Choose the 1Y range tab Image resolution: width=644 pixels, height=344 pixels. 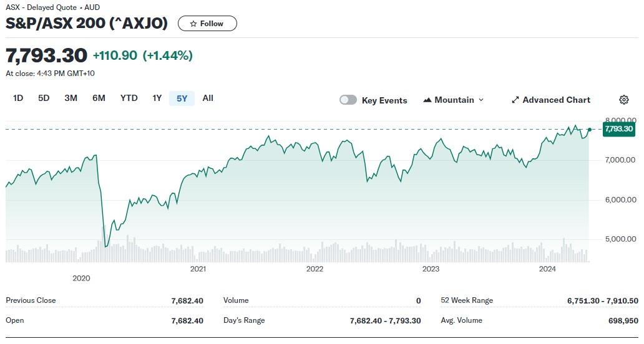pos(157,98)
